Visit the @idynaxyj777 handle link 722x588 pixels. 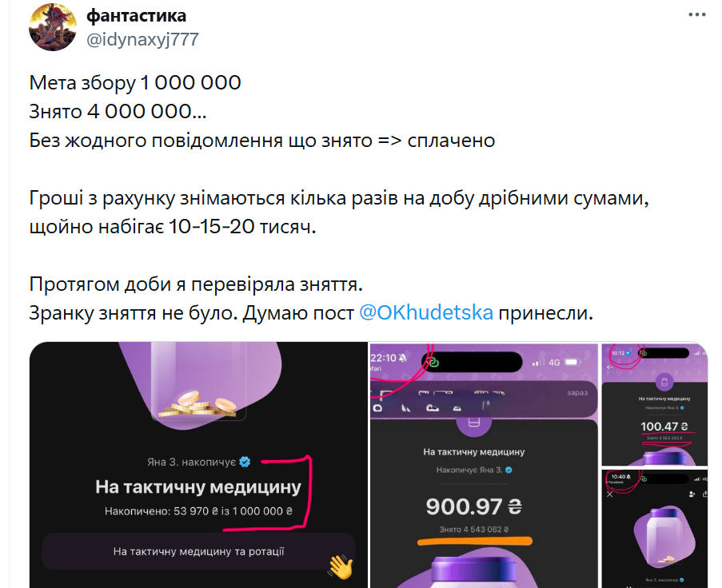142,40
